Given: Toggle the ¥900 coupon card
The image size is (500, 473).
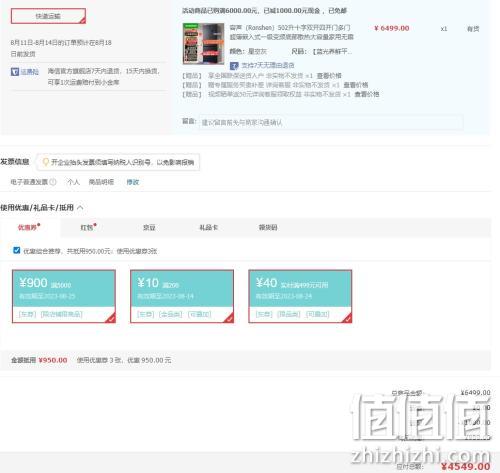Looking at the screenshot, I should click(64, 296).
